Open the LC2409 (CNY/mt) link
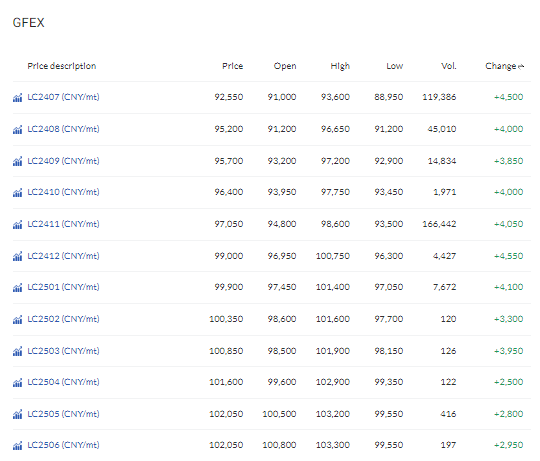The height and width of the screenshot is (461, 540). 63,161
